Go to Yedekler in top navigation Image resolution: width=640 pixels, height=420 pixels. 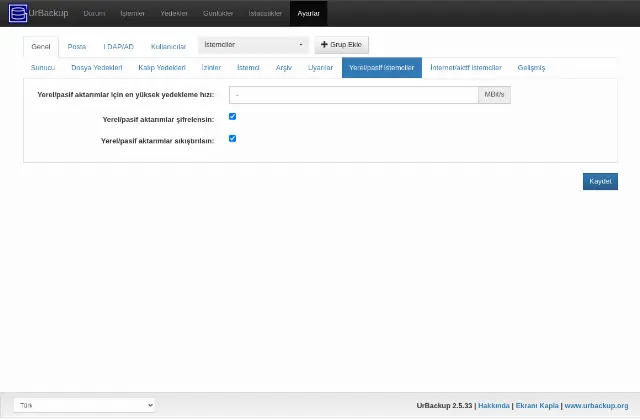(174, 13)
